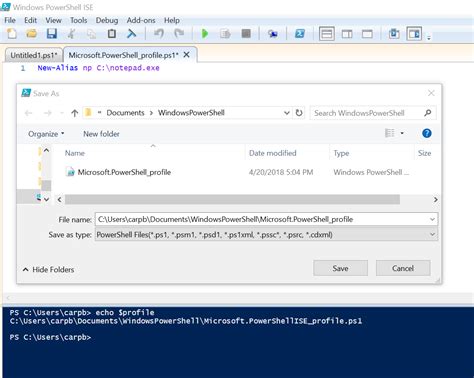Click the Undo arrow icon
Screen dimensions: 474x378
pos(159,34)
